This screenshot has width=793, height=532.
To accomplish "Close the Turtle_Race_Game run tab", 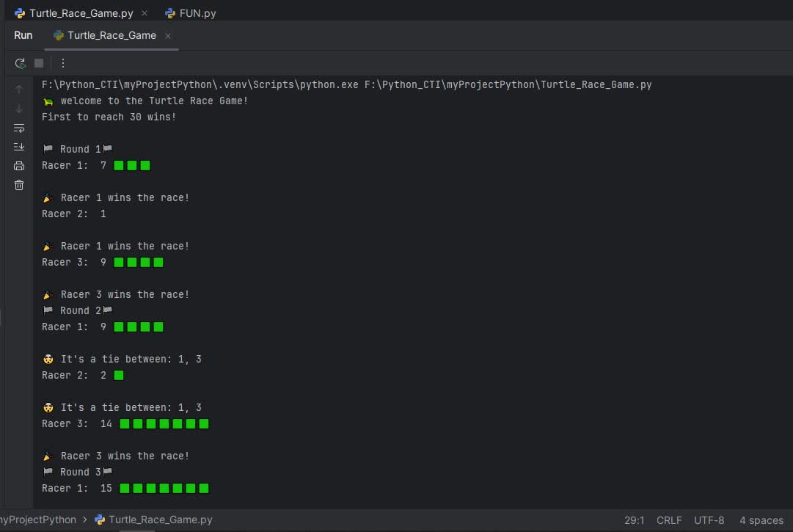I will (x=168, y=36).
